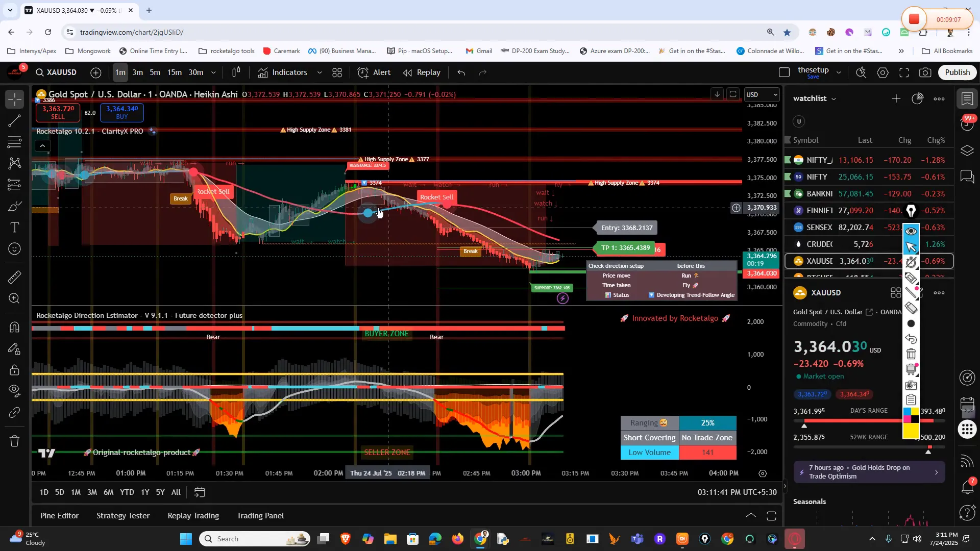The width and height of the screenshot is (980, 551).
Task: Expand the thesetup layout dropdown arrow
Action: click(x=839, y=72)
